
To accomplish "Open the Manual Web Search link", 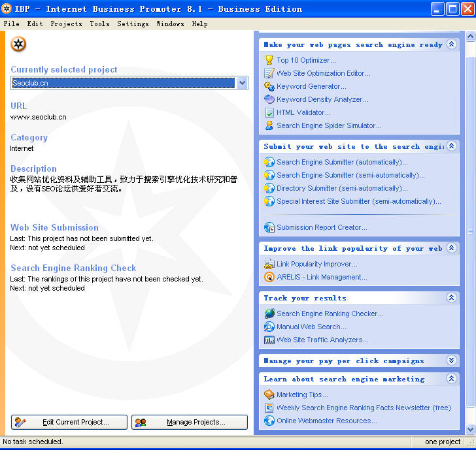I will (311, 327).
